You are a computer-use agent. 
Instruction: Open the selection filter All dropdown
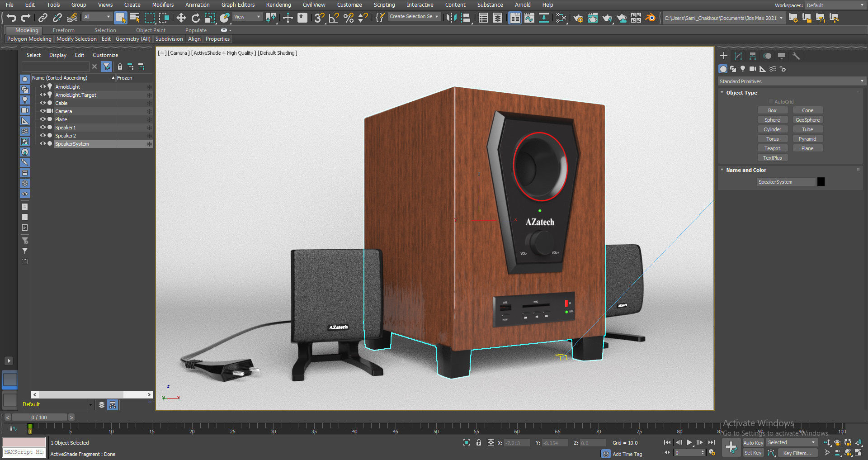point(97,17)
